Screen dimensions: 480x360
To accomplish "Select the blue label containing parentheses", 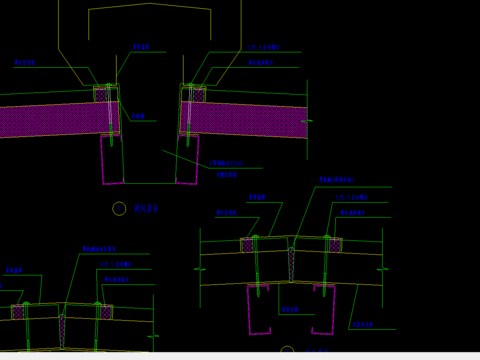I will pyautogui.click(x=336, y=180).
